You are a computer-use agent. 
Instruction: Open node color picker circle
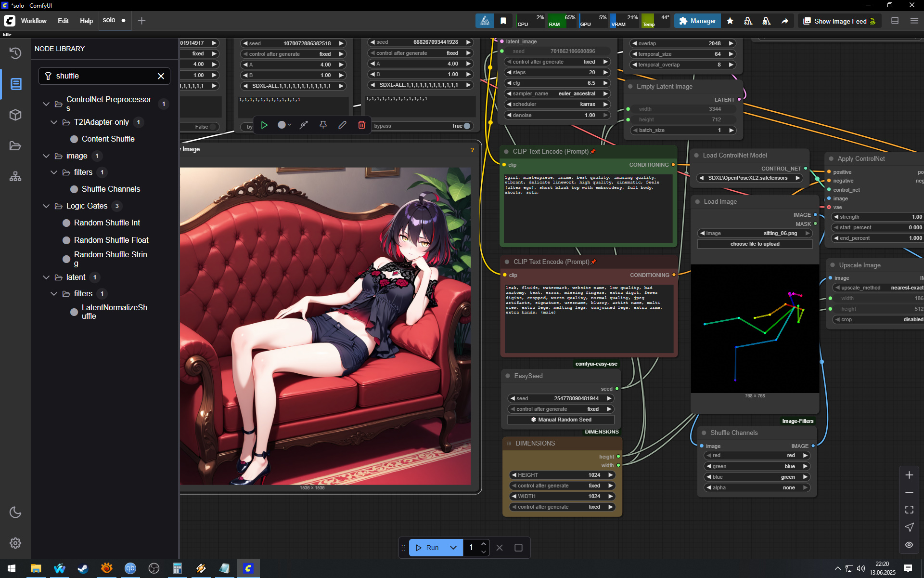click(x=284, y=125)
